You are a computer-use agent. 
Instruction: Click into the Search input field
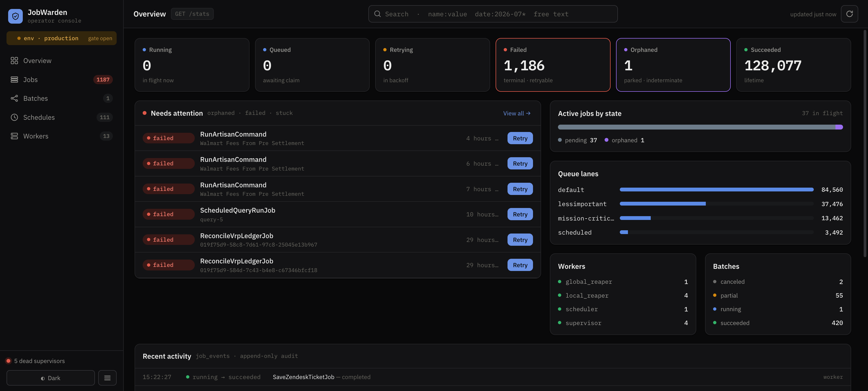point(493,14)
